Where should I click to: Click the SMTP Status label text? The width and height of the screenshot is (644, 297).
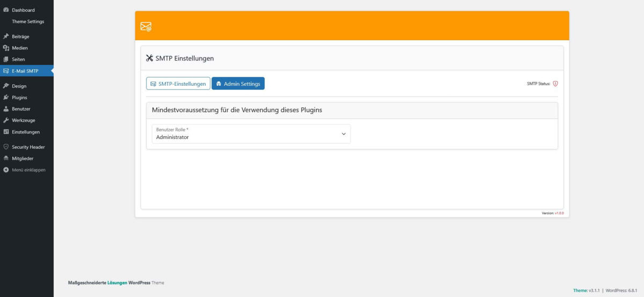click(539, 84)
